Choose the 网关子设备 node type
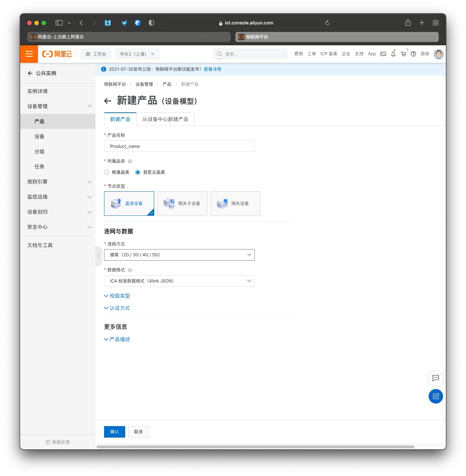The image size is (466, 476). click(182, 204)
